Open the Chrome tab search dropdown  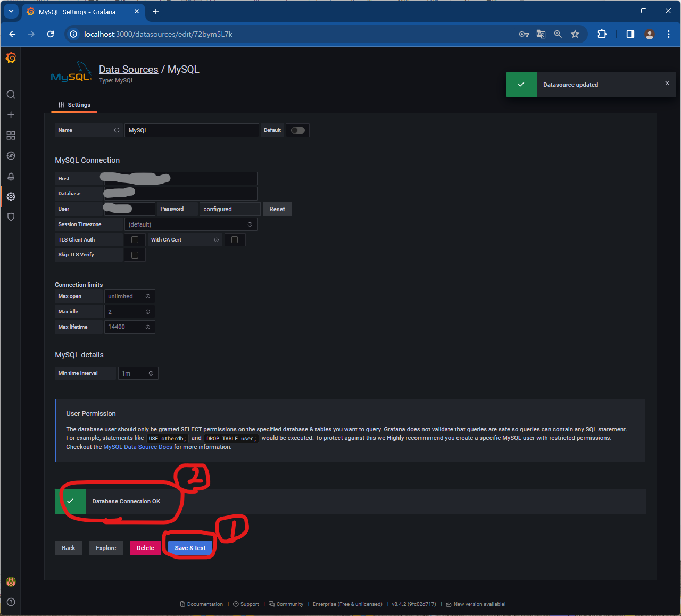tap(11, 11)
